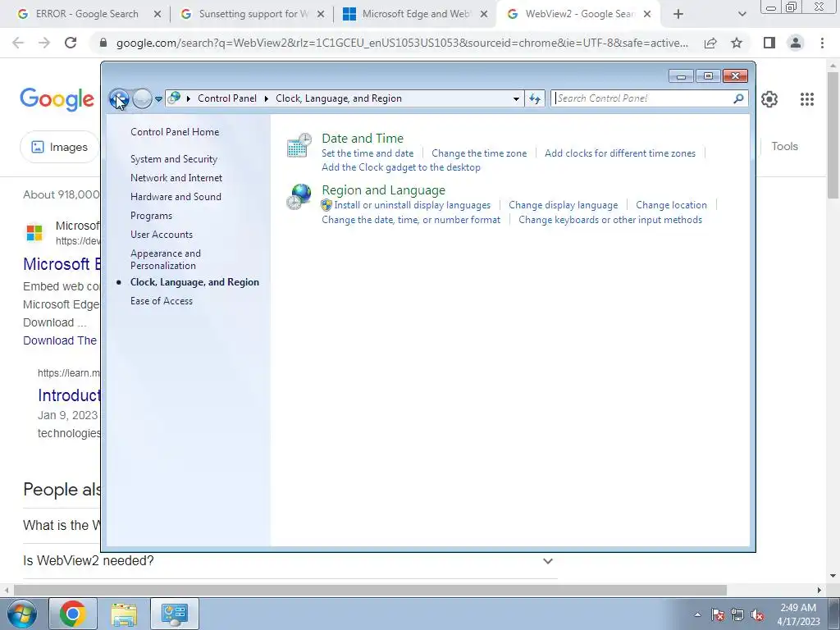The width and height of the screenshot is (840, 630).
Task: Select the Images search filter
Action: click(x=59, y=147)
